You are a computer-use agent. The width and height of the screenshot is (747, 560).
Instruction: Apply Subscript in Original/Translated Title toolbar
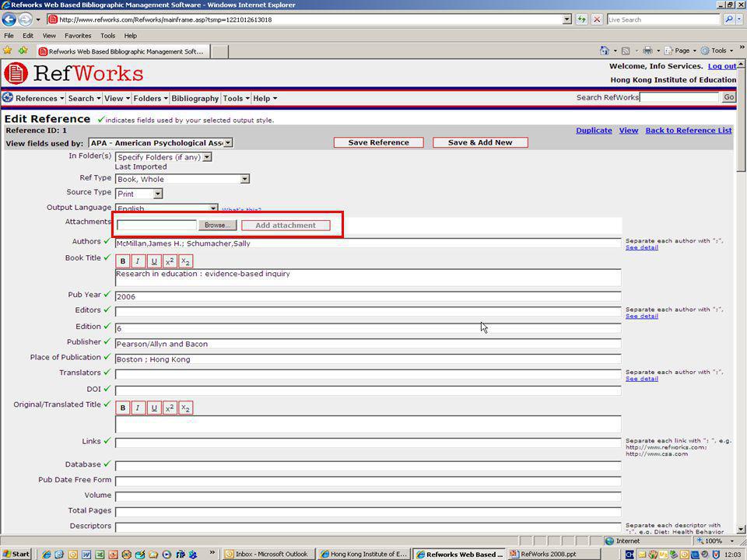185,408
